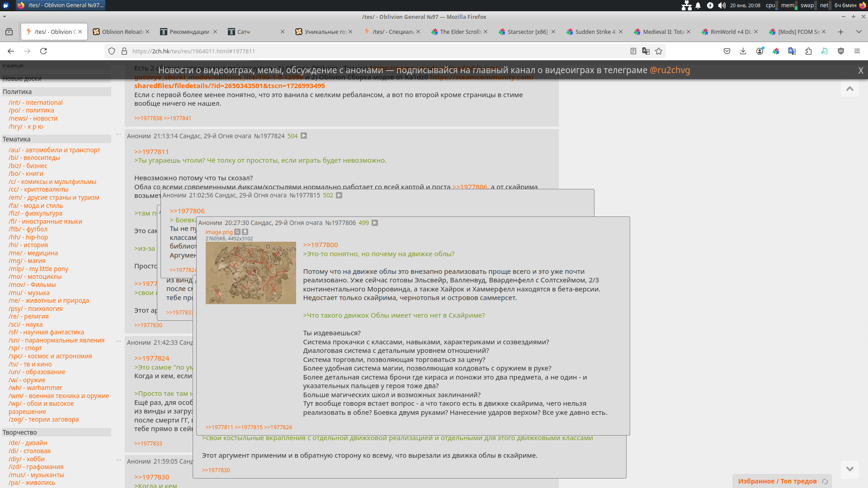Expand options arrow on post №1977824

304,136
